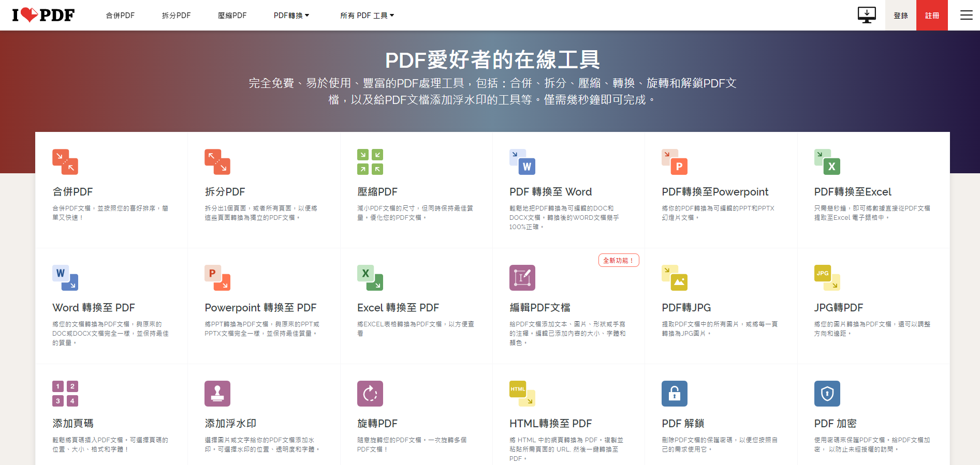Select the PDF轉換至Powerpoint icon
980x465 pixels.
pyautogui.click(x=675, y=162)
